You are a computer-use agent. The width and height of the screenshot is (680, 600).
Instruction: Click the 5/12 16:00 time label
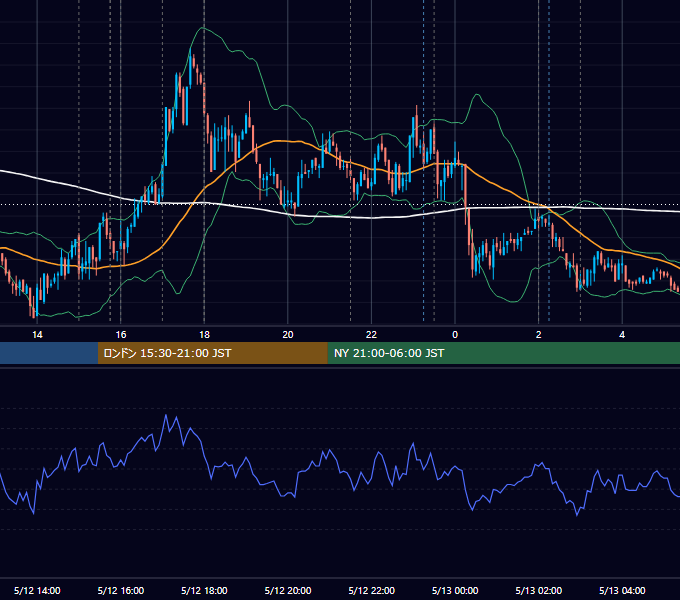[121, 590]
